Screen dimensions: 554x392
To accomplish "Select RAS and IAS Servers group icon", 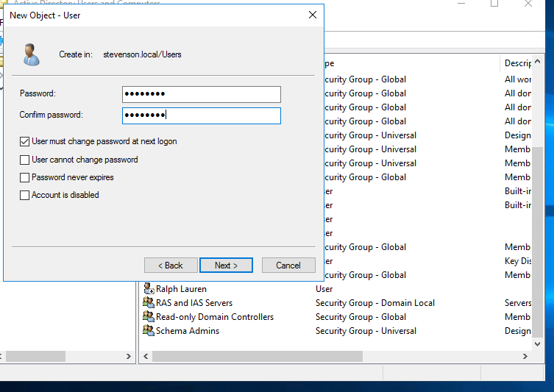I will pyautogui.click(x=149, y=303).
